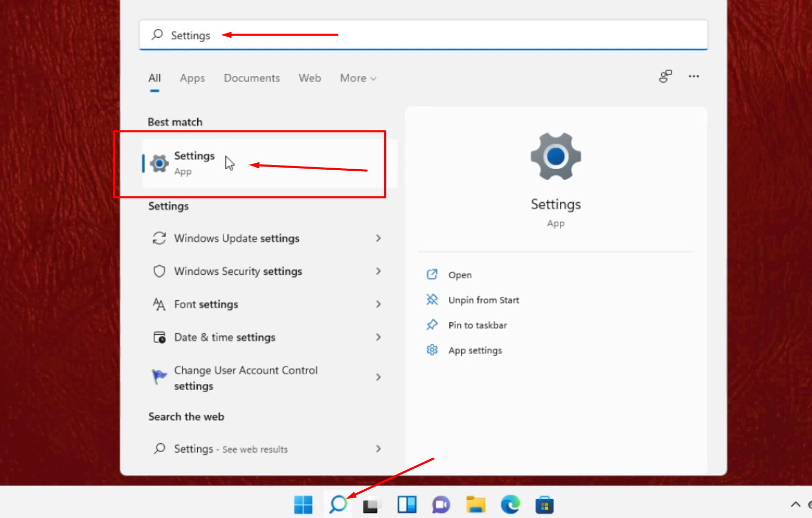Click the Windows Security settings label
Screen dimensions: 812x518
click(x=239, y=271)
